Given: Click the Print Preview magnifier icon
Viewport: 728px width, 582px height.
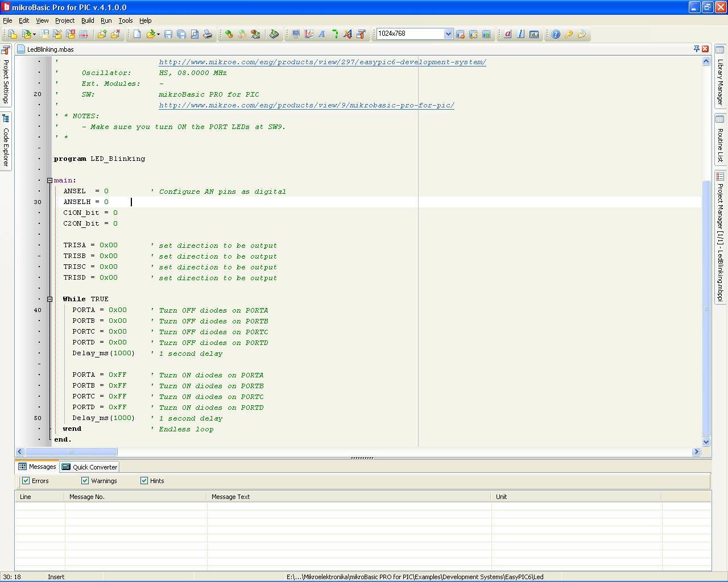Looking at the screenshot, I should click(195, 34).
